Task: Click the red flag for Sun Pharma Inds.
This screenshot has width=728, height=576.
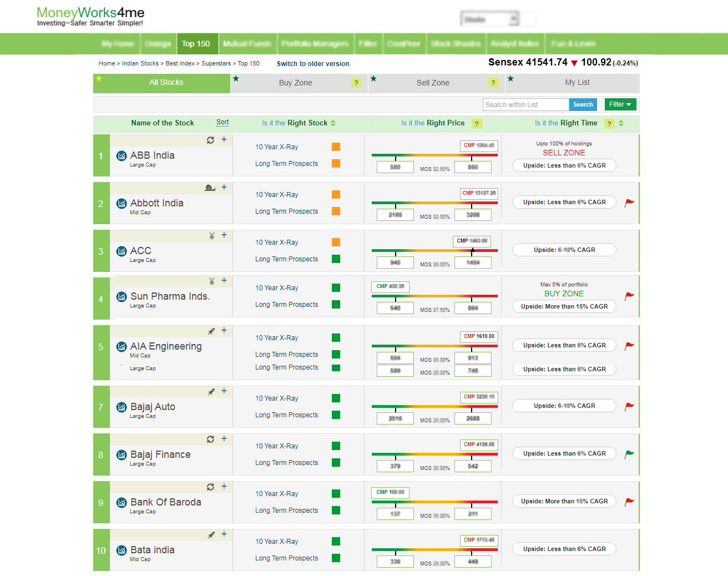Action: tap(629, 296)
